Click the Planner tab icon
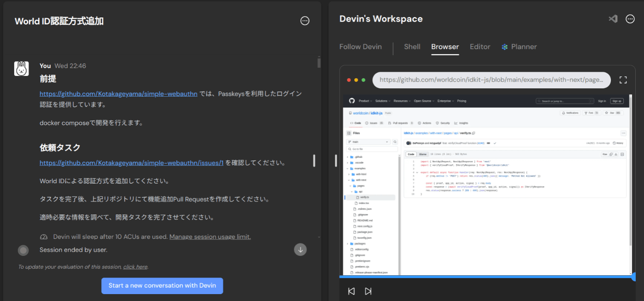 505,46
